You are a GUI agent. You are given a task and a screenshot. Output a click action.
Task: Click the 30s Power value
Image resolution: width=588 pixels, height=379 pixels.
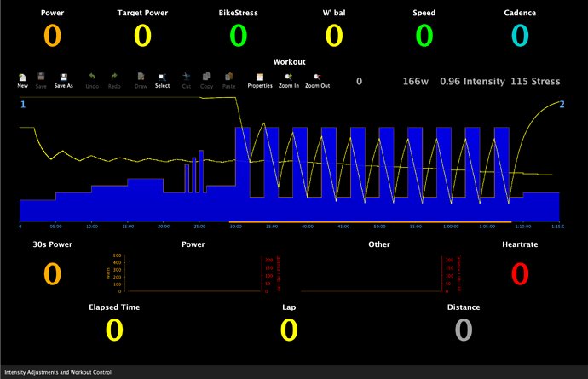(x=53, y=274)
